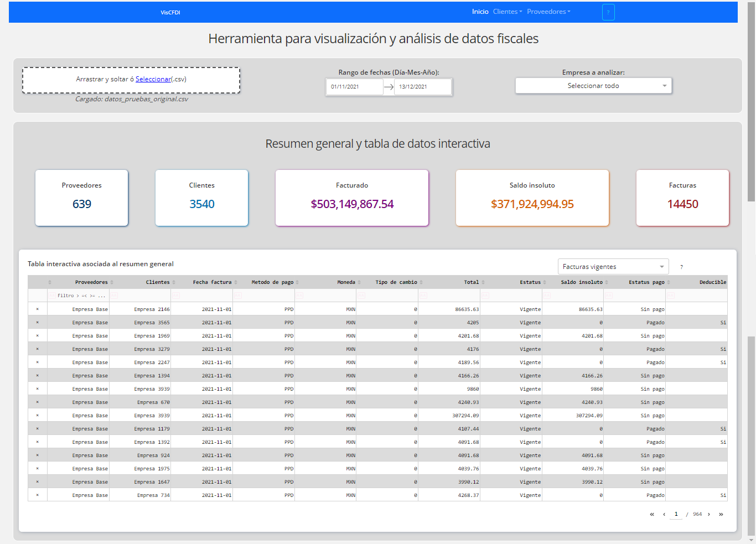Go to Inicio in the navbar
The height and width of the screenshot is (544, 756).
tap(480, 12)
